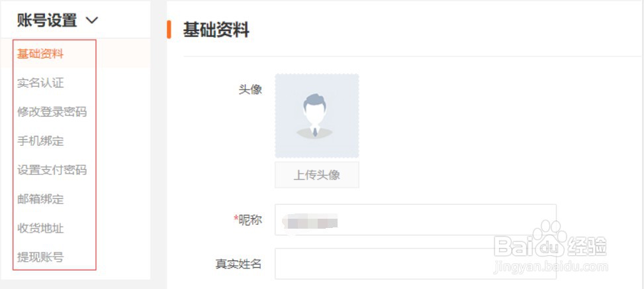This screenshot has height=289, width=644.
Task: Focus the 真实姓名 text box
Action: (415, 264)
